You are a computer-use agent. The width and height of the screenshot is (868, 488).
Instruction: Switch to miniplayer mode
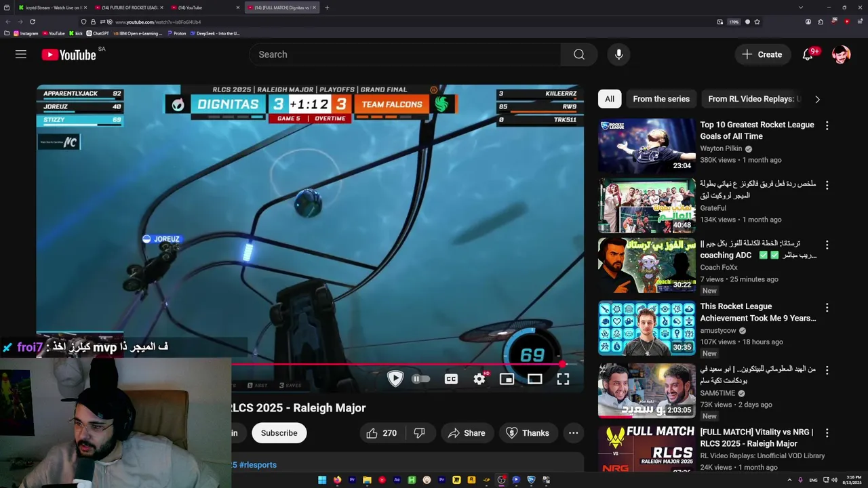pyautogui.click(x=507, y=379)
